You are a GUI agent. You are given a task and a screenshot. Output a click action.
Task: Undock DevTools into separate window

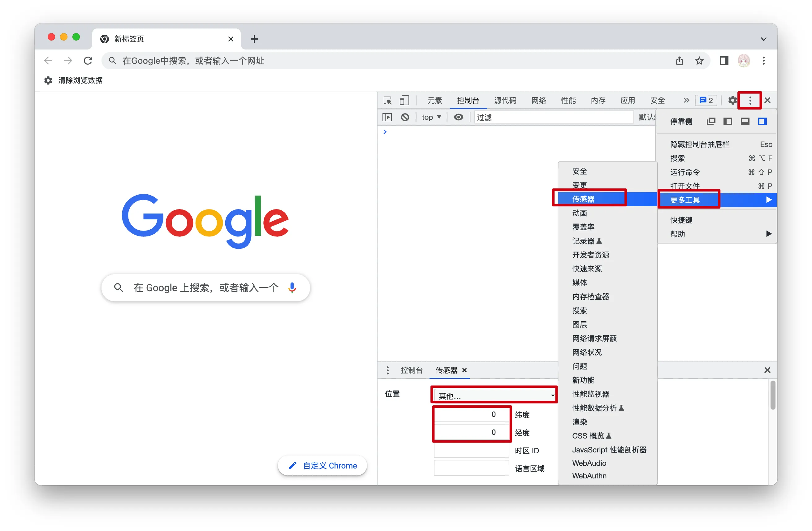pyautogui.click(x=711, y=121)
